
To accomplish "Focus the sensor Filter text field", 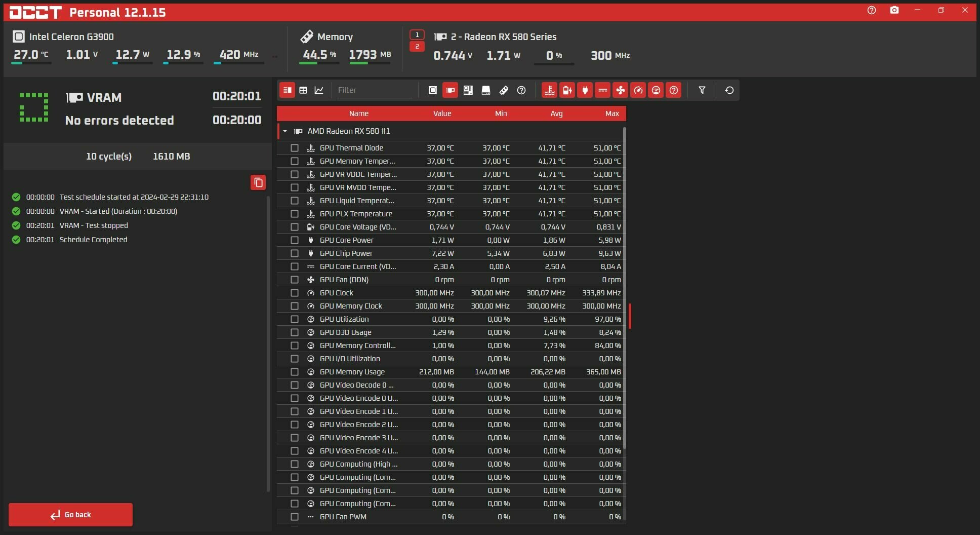I will (x=375, y=90).
